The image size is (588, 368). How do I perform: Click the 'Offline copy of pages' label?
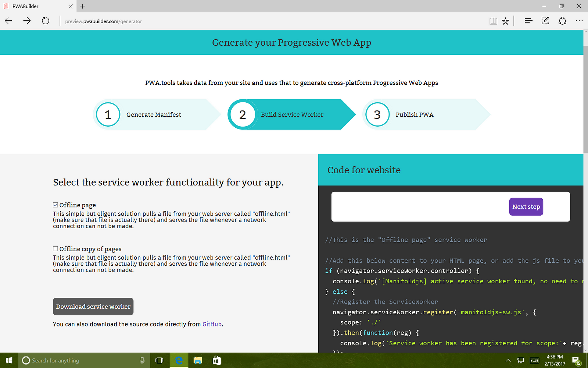(x=90, y=249)
